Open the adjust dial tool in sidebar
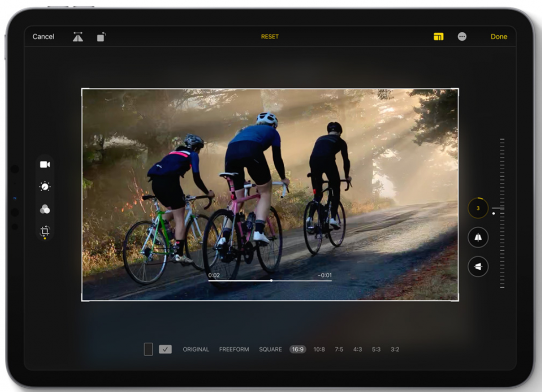 (45, 187)
